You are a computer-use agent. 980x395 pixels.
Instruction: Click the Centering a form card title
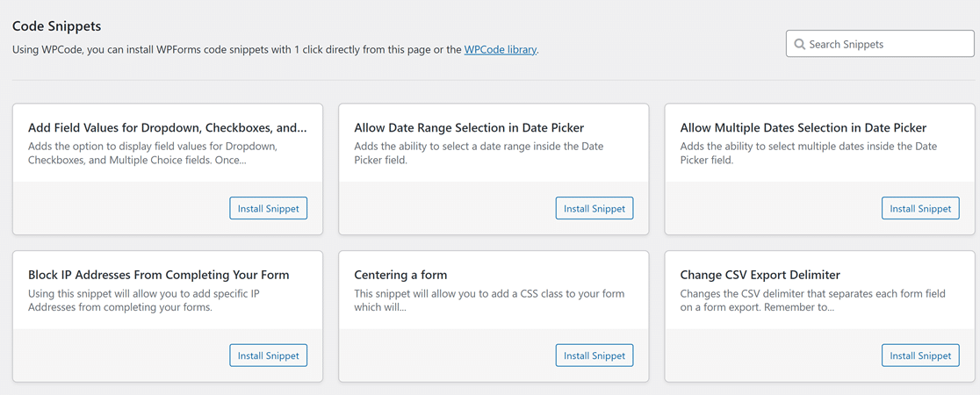coord(400,275)
